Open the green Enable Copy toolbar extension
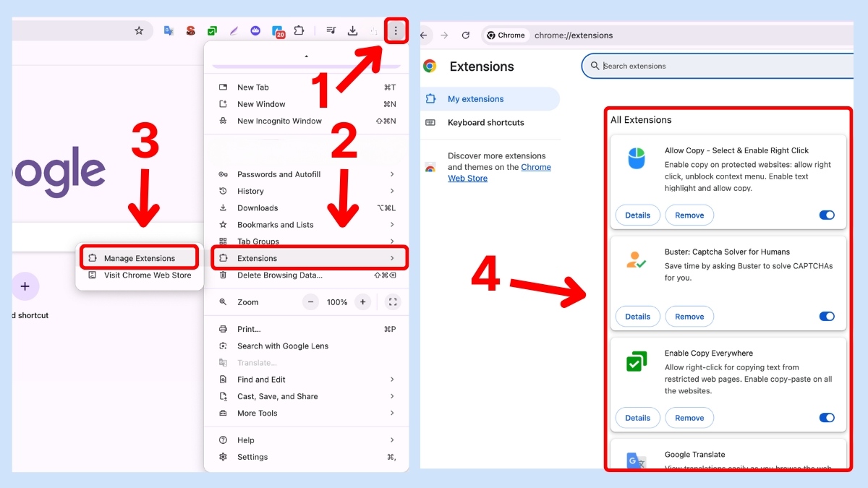The image size is (868, 488). pos(212,30)
